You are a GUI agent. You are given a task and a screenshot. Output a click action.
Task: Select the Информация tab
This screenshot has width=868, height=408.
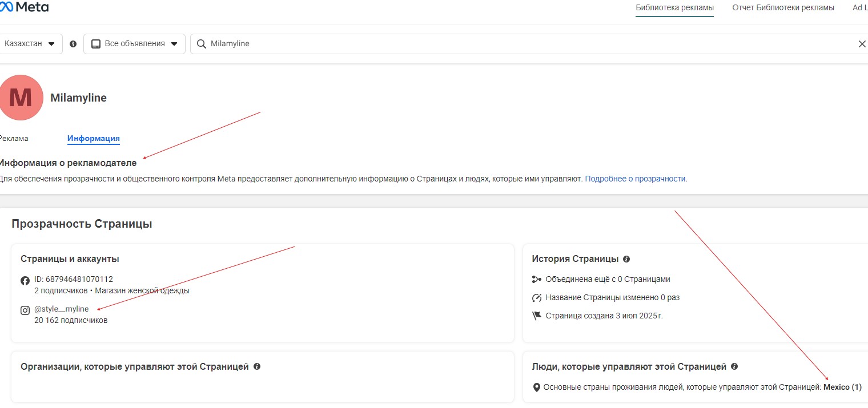(x=93, y=139)
